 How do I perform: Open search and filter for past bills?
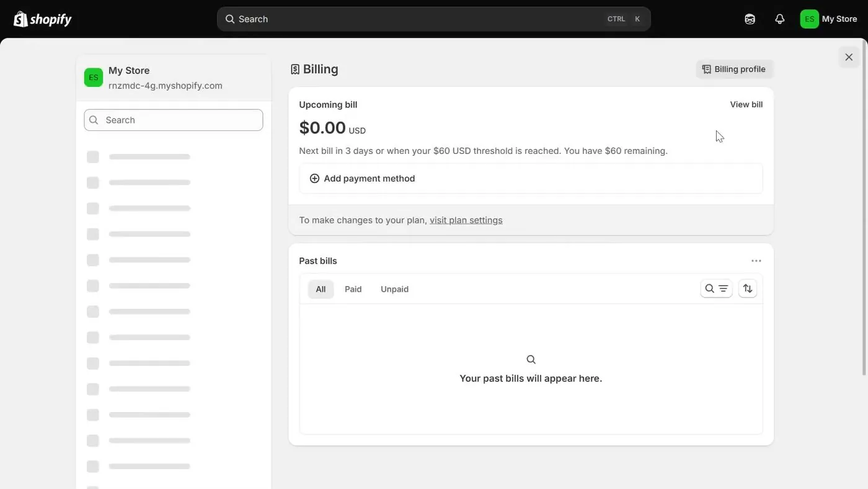(x=716, y=289)
